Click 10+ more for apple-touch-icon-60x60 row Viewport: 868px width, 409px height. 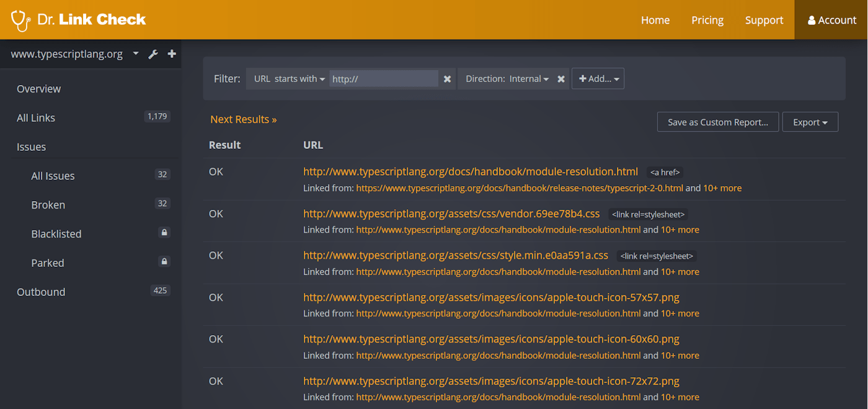click(x=680, y=356)
